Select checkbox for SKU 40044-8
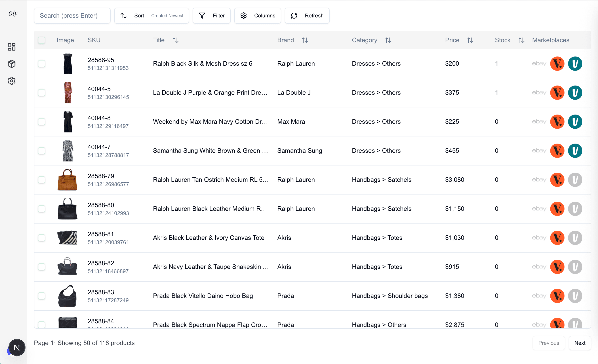Image resolution: width=598 pixels, height=364 pixels. pyautogui.click(x=42, y=121)
